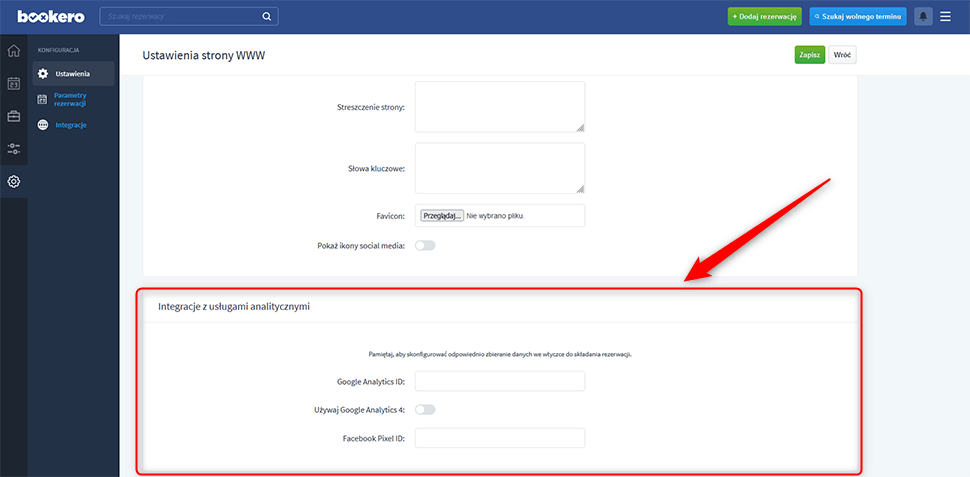The width and height of the screenshot is (970, 477).
Task: Click the Facebook Pixel ID field
Action: (500, 438)
